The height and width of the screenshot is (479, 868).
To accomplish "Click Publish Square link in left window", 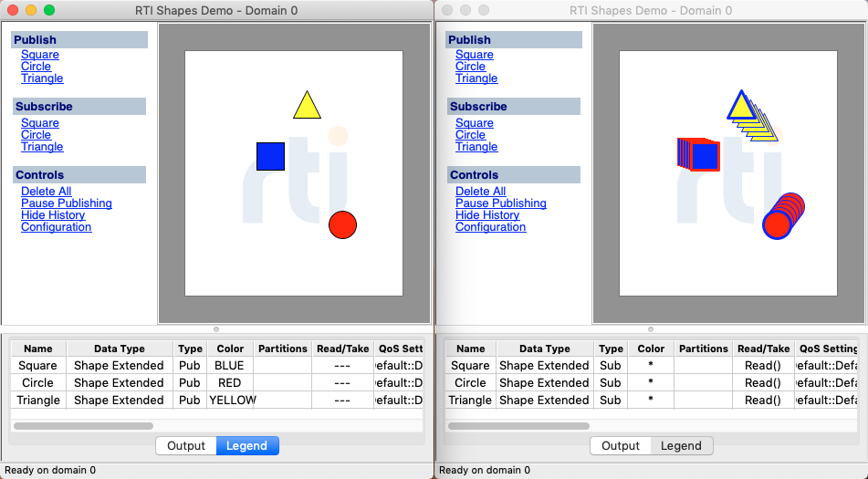I will click(x=40, y=54).
